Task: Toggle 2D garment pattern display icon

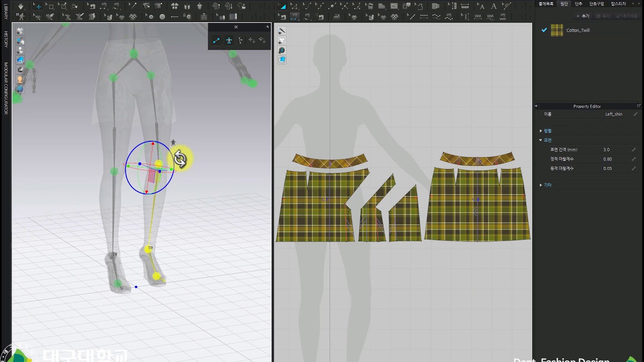Action: [x=282, y=41]
